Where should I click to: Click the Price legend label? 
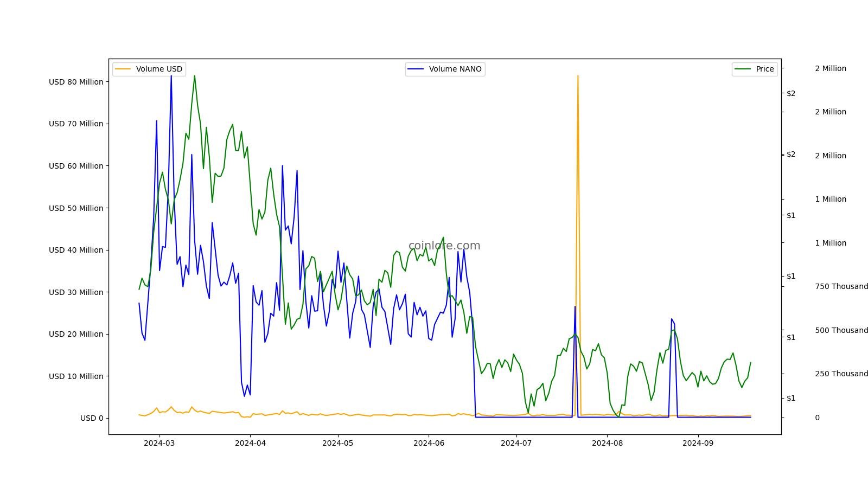point(765,69)
